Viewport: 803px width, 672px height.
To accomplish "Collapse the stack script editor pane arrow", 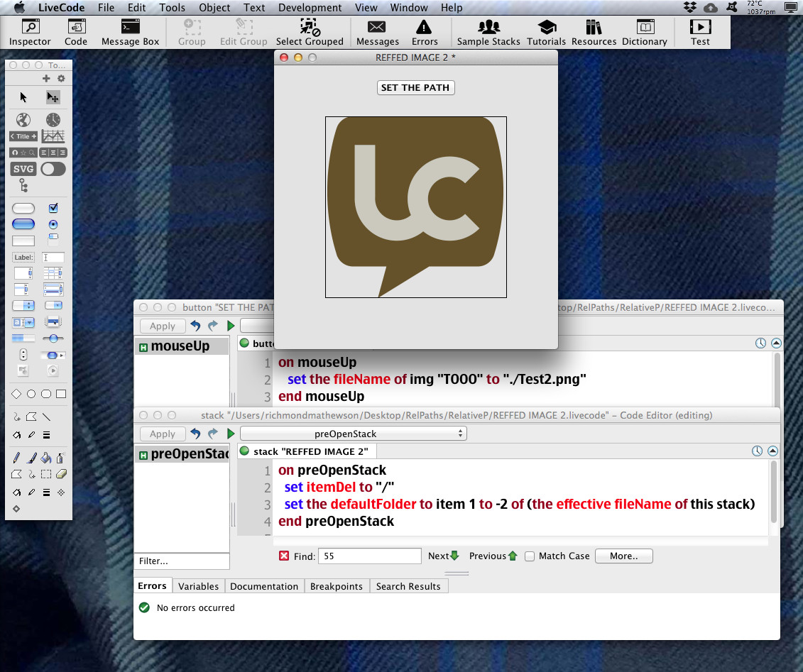I will point(773,451).
